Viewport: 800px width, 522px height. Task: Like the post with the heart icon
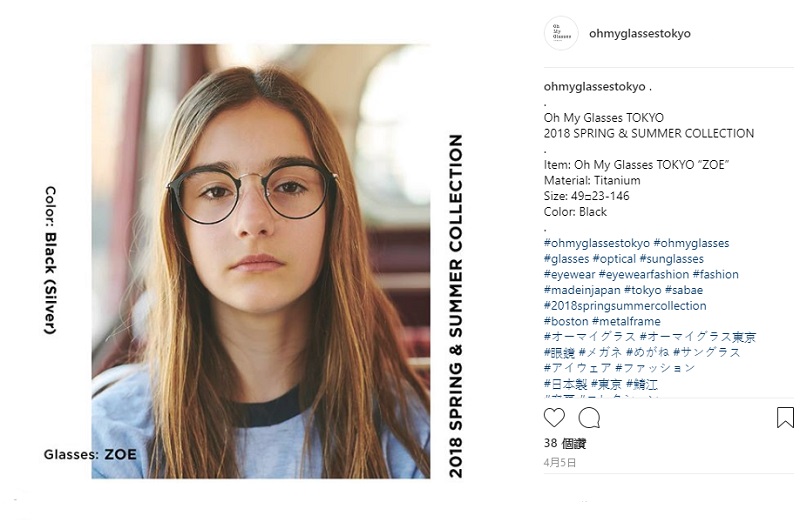pyautogui.click(x=554, y=417)
